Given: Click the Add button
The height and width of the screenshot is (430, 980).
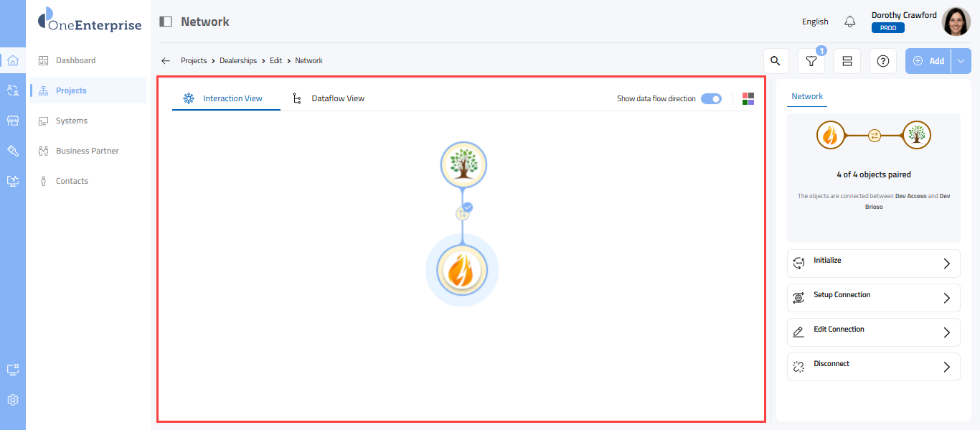Looking at the screenshot, I should point(928,61).
